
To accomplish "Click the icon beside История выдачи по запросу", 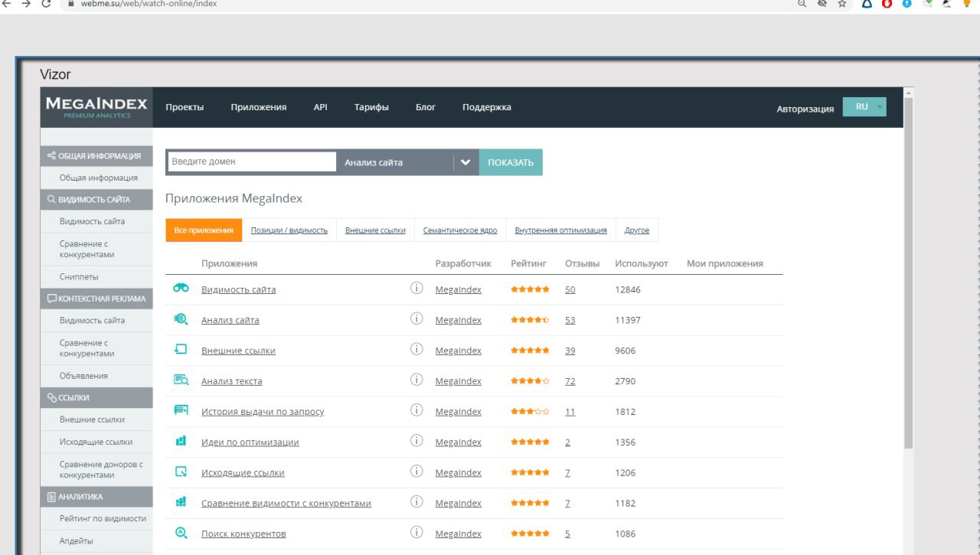I will click(181, 410).
